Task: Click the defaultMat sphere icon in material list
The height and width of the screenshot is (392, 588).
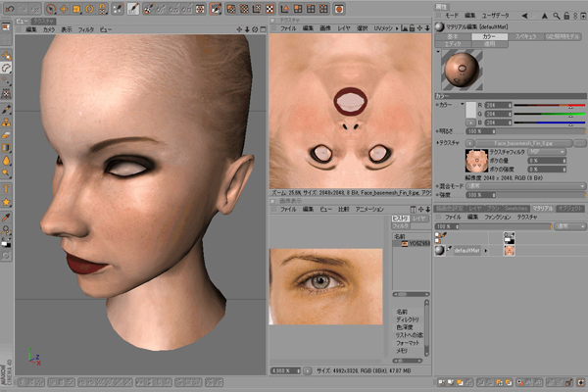Action: point(439,251)
